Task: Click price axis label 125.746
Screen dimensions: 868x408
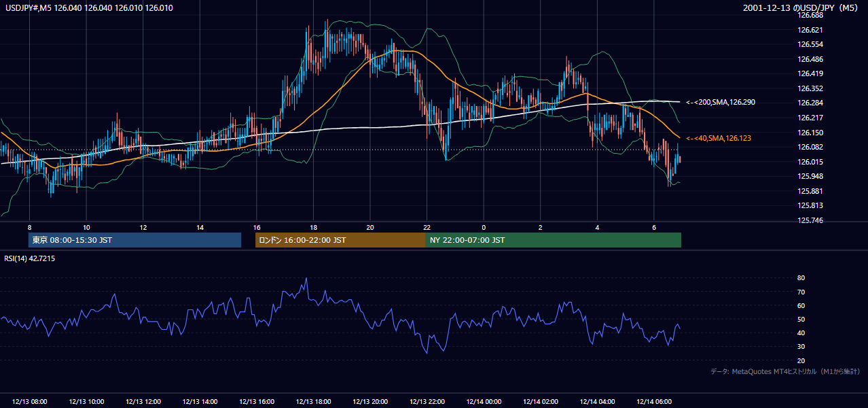Action: coord(810,220)
